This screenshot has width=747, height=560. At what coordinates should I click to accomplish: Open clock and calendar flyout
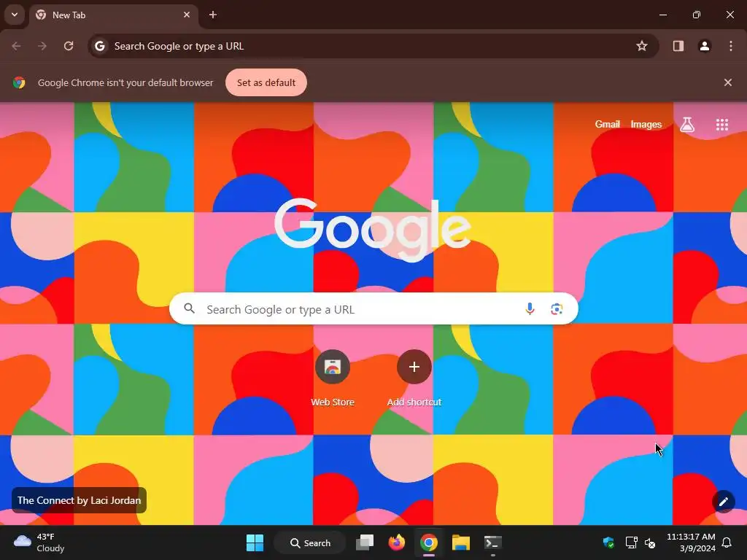[x=691, y=542]
